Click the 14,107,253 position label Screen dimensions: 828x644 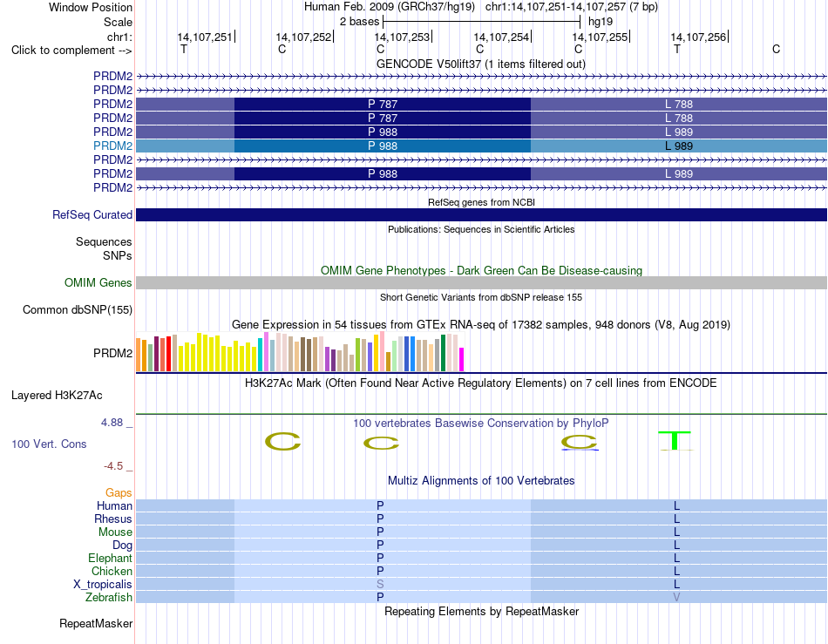(402, 37)
